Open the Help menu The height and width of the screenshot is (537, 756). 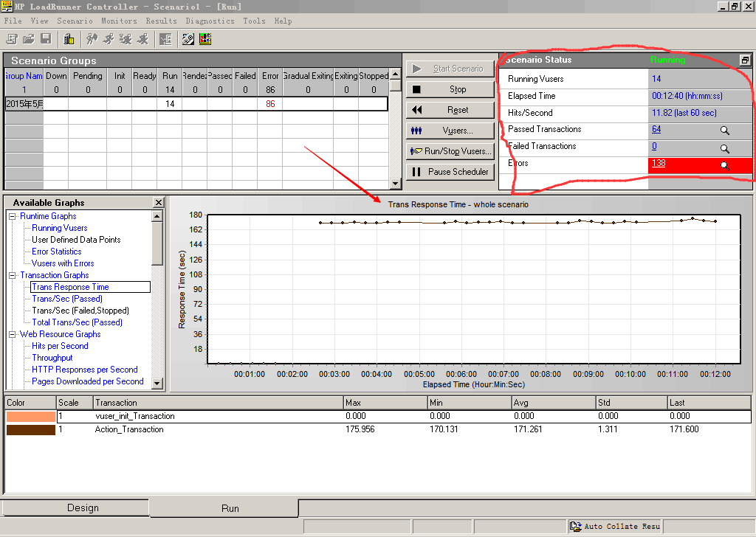coord(283,21)
